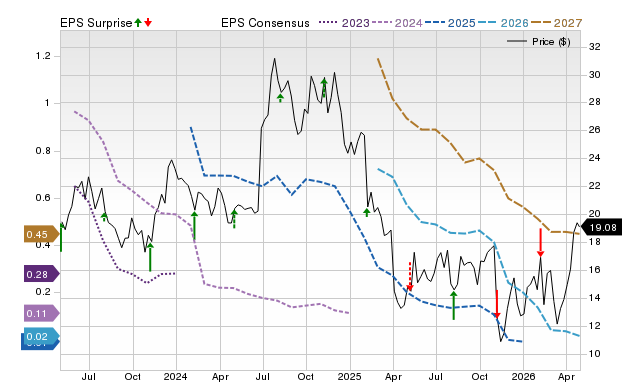The image size is (640, 382).
Task: Click the 30 price axis label
Action: pyautogui.click(x=595, y=74)
